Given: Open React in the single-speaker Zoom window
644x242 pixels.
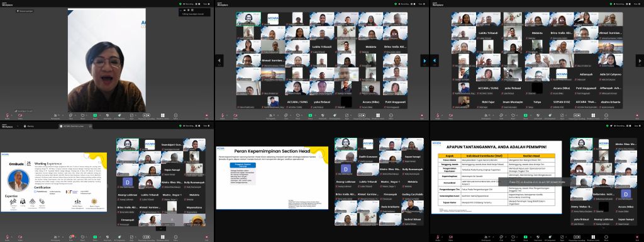Looking at the screenshot, I should point(82,116).
